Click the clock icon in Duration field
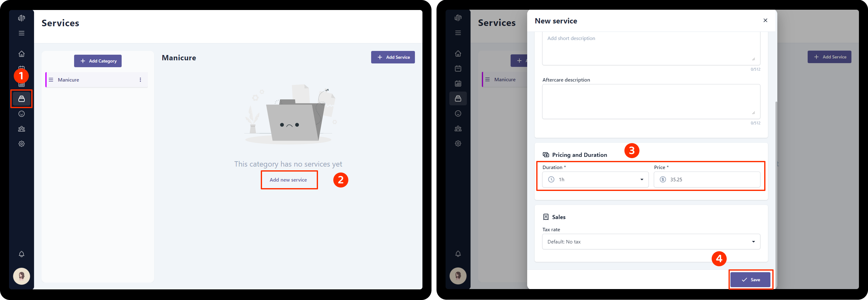Screen dimensions: 868x300 (x=551, y=179)
